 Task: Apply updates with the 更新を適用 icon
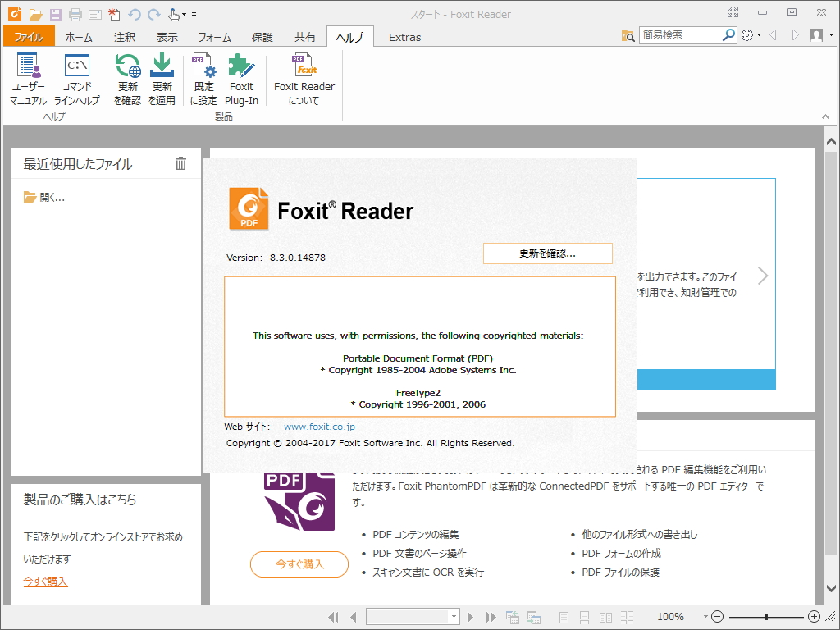tap(162, 78)
